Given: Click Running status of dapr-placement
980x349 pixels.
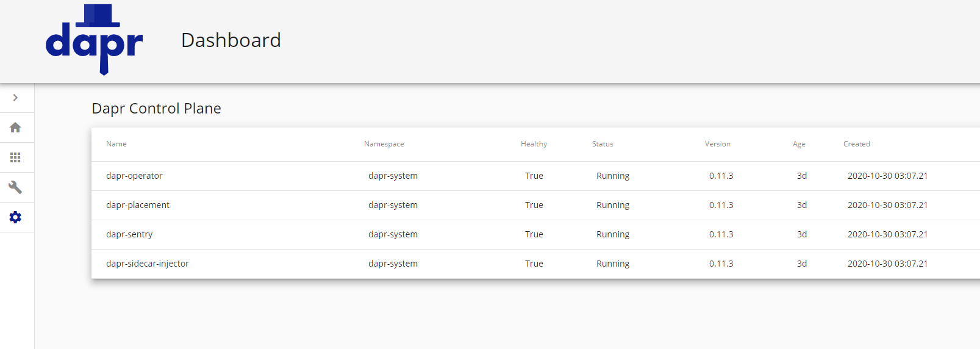Looking at the screenshot, I should tap(613, 205).
